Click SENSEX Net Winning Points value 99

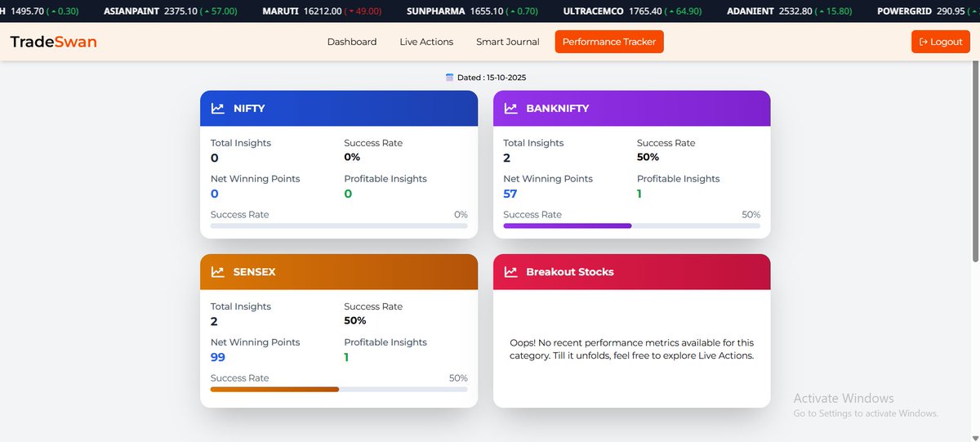(218, 357)
